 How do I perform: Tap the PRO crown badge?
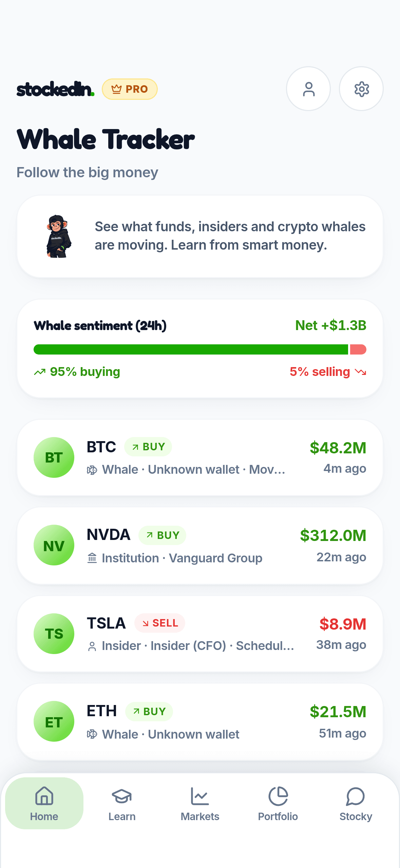click(x=130, y=89)
